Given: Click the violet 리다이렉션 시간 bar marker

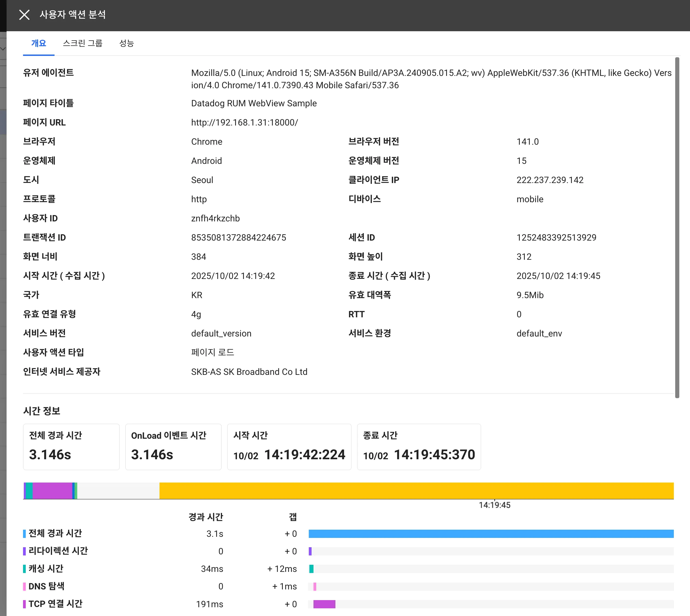Looking at the screenshot, I should point(310,551).
